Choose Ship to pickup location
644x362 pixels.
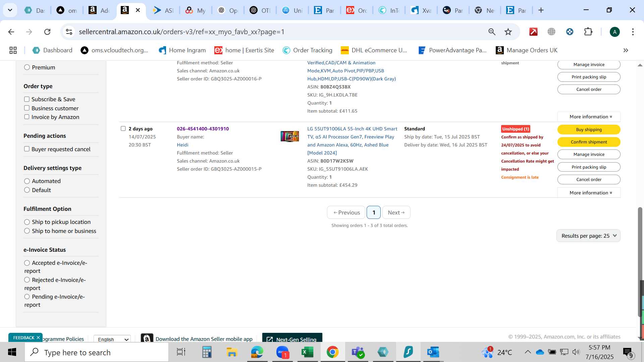coord(27,222)
